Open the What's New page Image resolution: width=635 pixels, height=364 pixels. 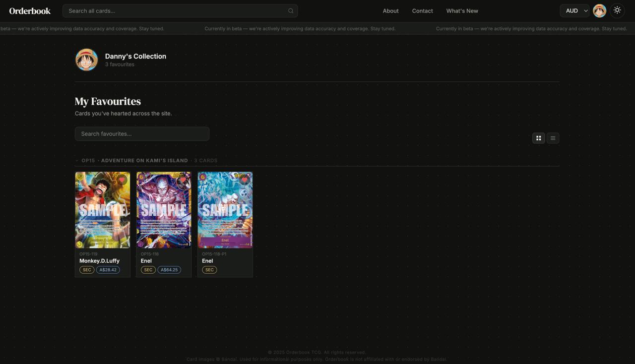coord(462,11)
